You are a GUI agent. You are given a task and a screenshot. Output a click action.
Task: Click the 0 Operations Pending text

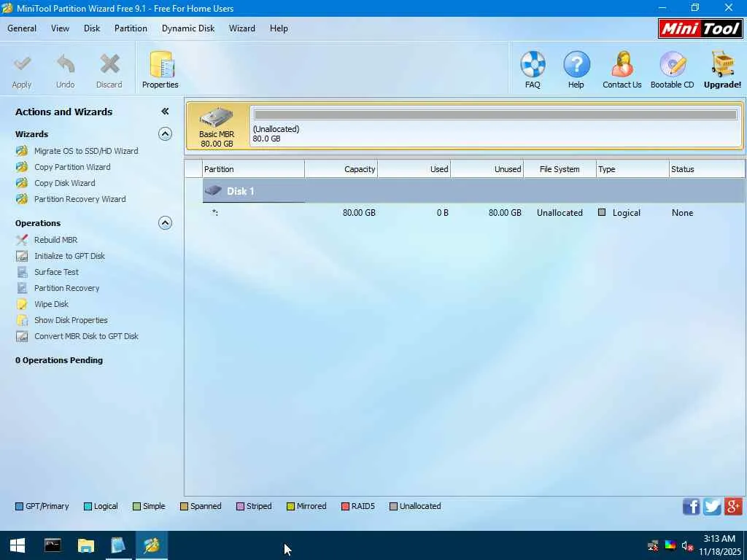tap(59, 360)
